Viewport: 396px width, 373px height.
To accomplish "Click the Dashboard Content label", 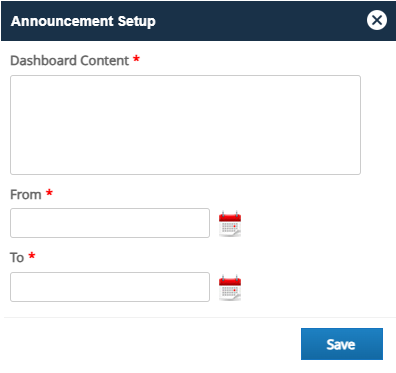I will tap(70, 61).
